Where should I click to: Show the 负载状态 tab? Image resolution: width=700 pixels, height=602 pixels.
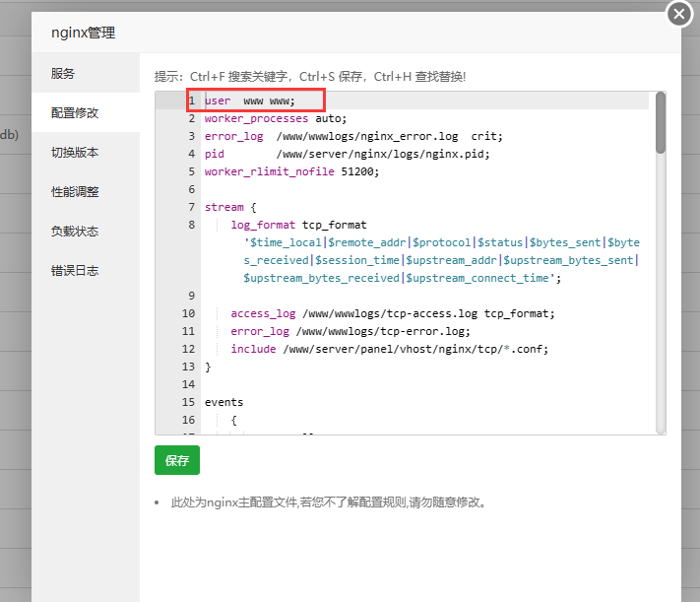[x=75, y=232]
